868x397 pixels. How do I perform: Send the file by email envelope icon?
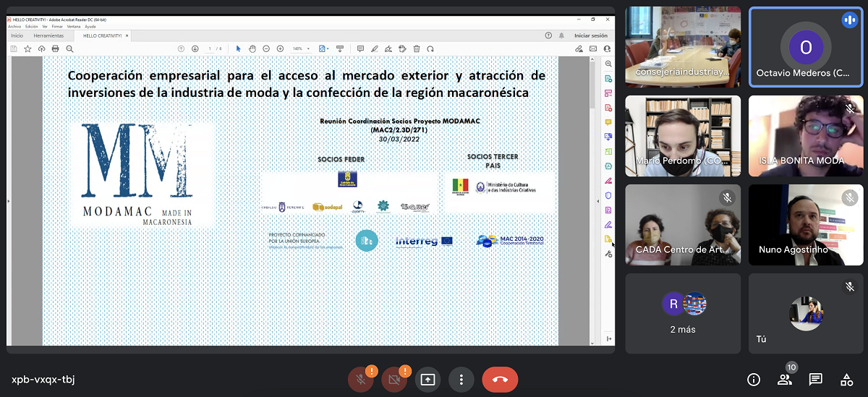pos(593,48)
